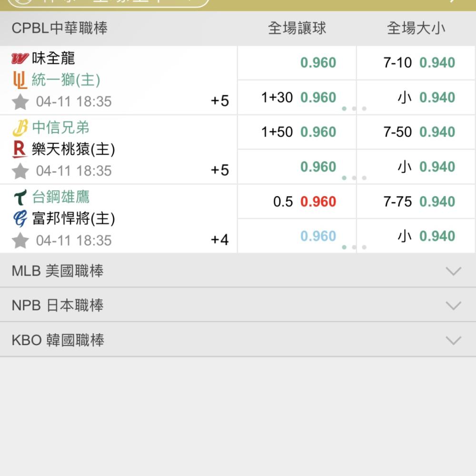
Task: Favorite the 味全龍 vs 統一獅 match star
Action: point(20,102)
